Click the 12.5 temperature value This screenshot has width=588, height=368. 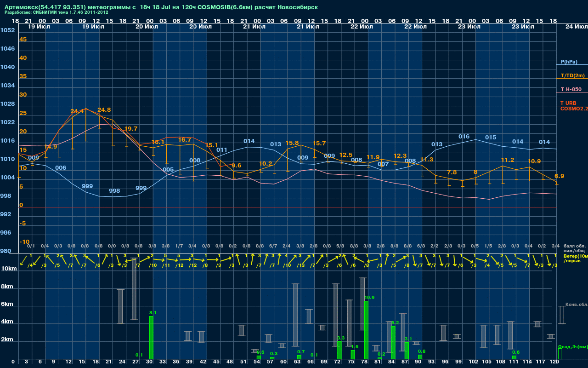tap(346, 155)
